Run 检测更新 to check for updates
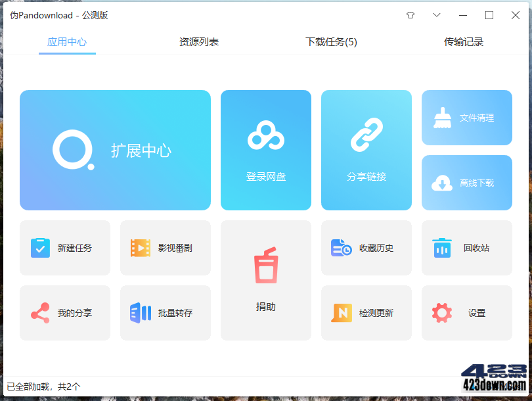Image resolution: width=532 pixels, height=401 pixels. point(366,313)
